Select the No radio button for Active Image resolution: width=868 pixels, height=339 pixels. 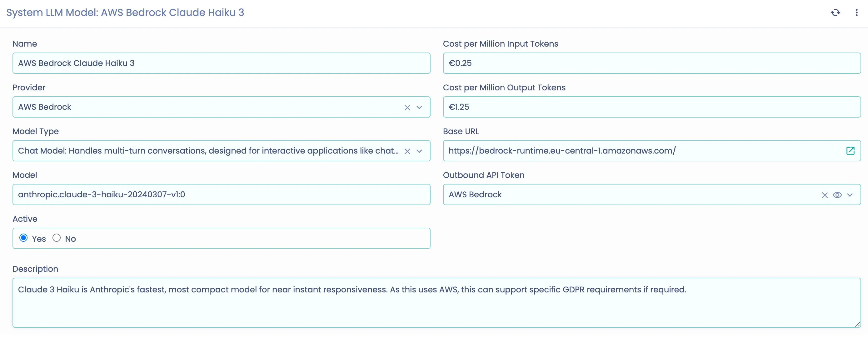tap(57, 238)
